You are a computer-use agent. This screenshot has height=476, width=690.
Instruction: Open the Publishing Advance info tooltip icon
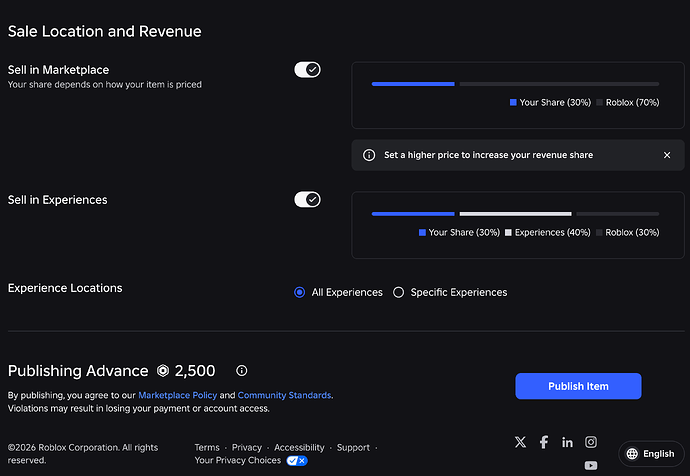tap(241, 370)
